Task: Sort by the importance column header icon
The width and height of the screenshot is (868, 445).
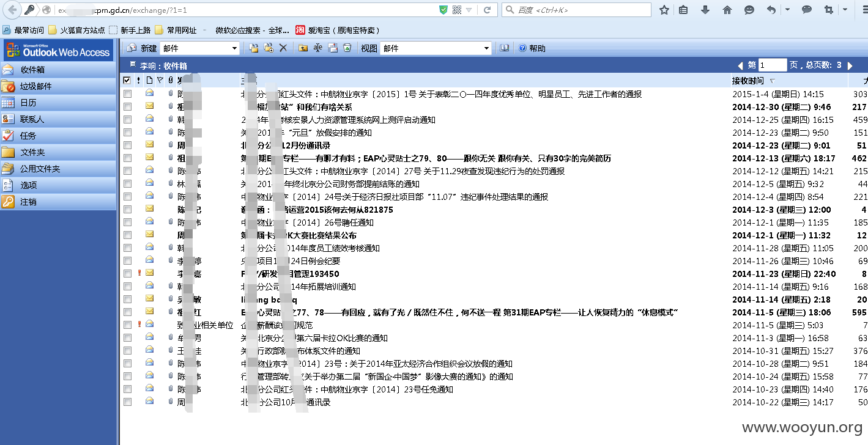Action: 139,80
